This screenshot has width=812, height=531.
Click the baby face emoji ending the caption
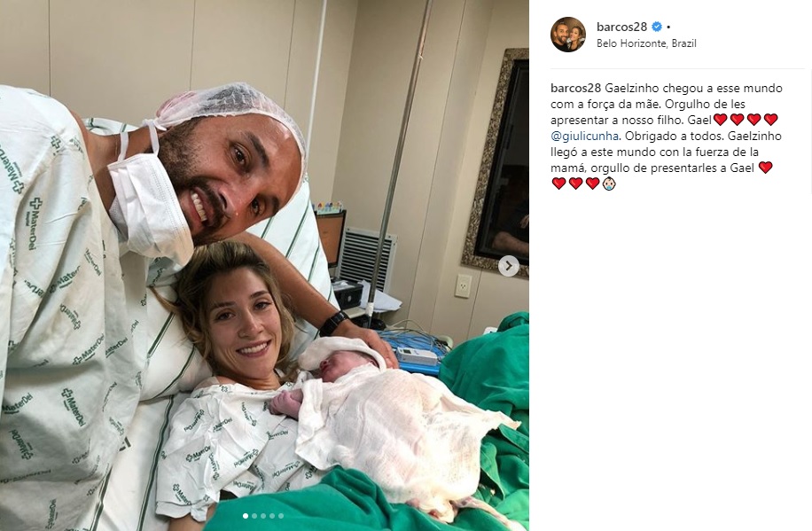pos(609,184)
